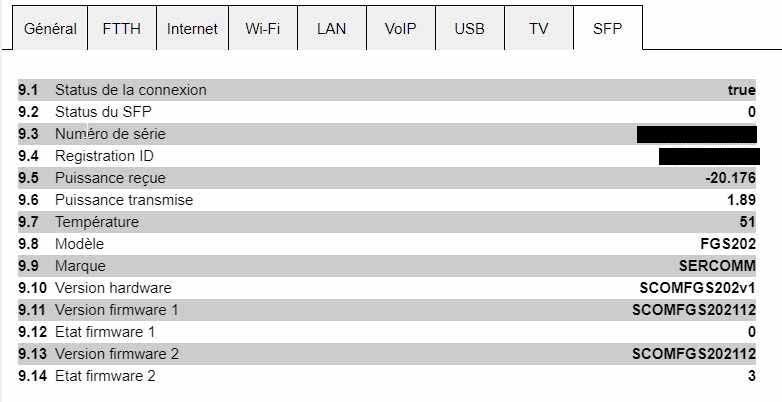Click the active SFP tab

(x=607, y=29)
